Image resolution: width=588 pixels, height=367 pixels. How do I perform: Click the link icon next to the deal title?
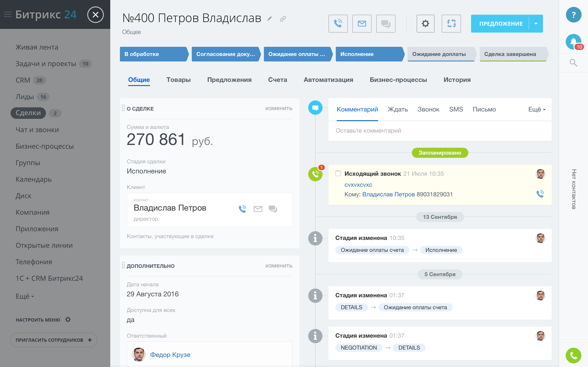point(283,19)
